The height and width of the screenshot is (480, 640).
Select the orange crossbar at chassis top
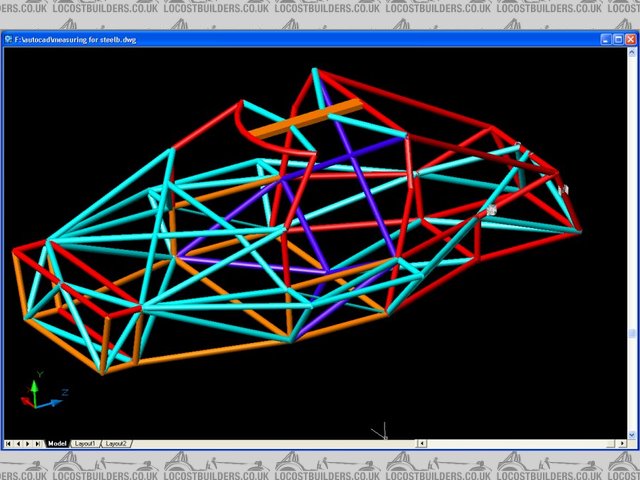point(304,117)
